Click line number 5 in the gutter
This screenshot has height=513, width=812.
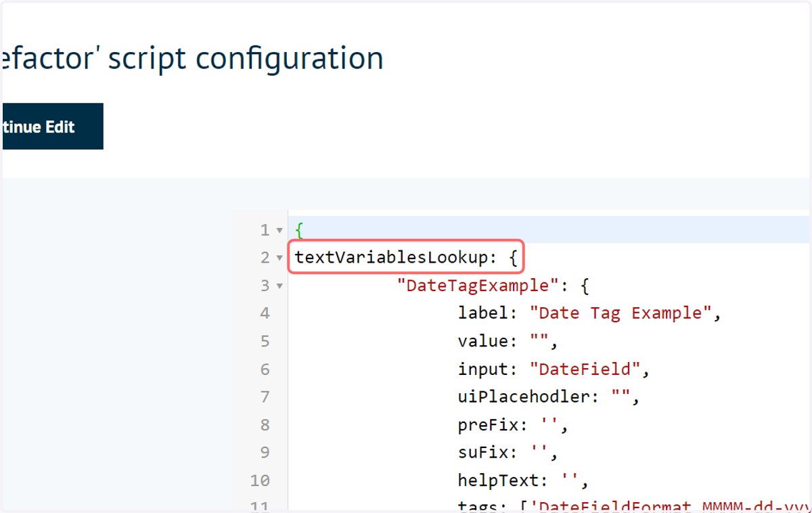pos(265,341)
